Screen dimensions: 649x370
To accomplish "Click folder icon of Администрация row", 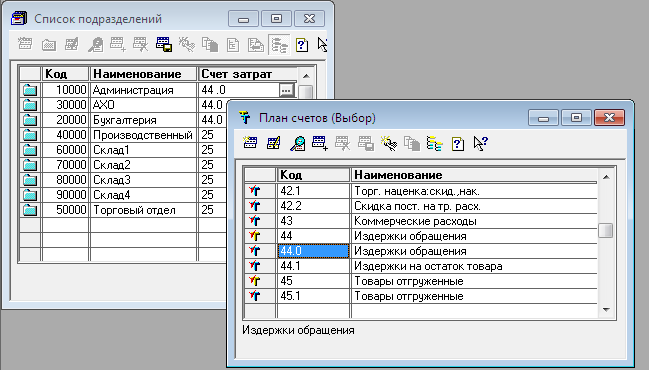I will (x=30, y=90).
